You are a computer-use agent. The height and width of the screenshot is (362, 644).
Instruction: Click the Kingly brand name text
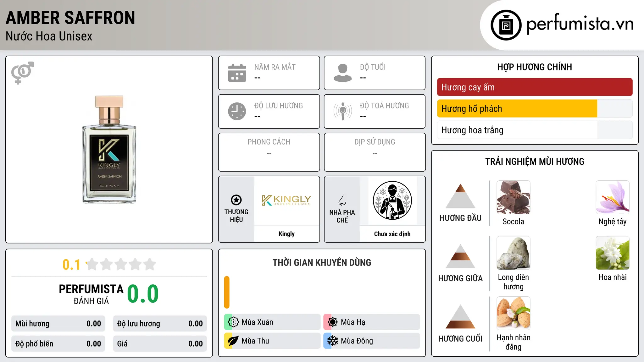(286, 234)
